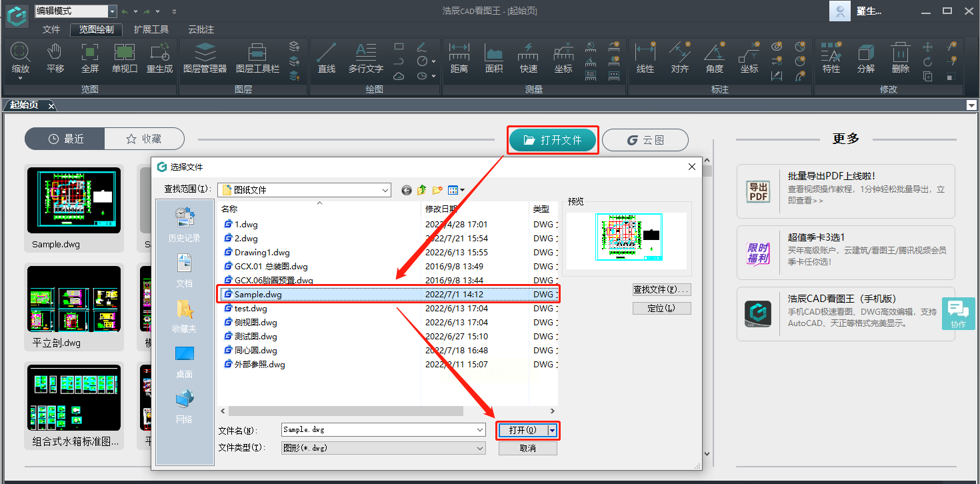Click the 文件名 input field

[379, 430]
